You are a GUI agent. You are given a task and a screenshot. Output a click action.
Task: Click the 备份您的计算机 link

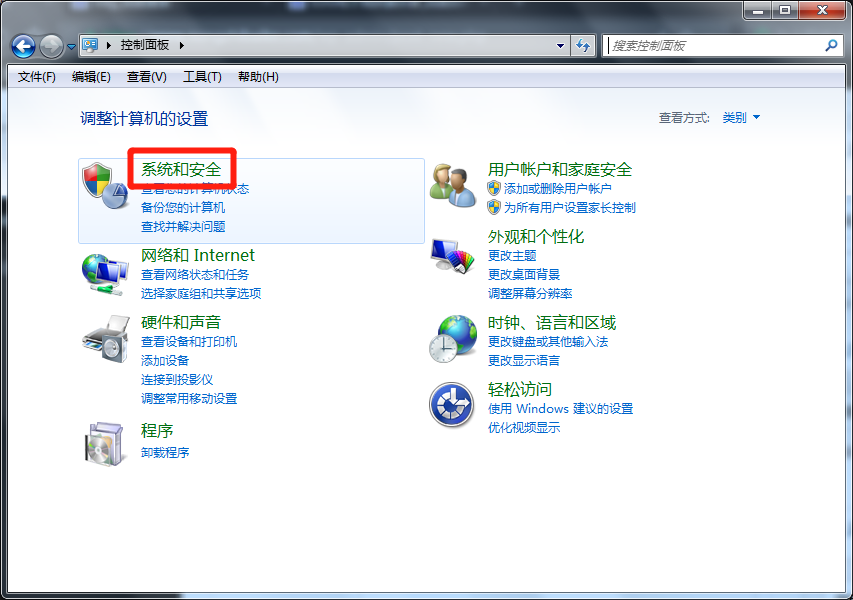pyautogui.click(x=183, y=207)
